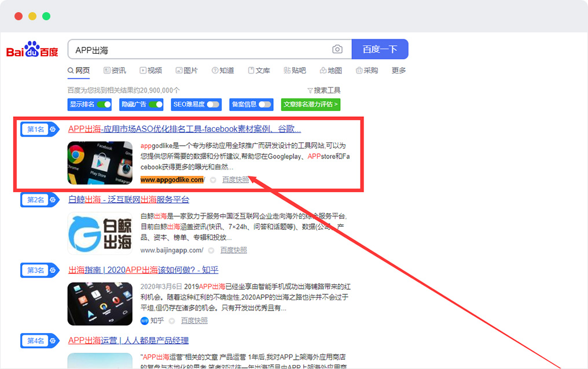Click the green 文章排名潜力评估 button
Screen dimensions: 588x369
(311, 105)
